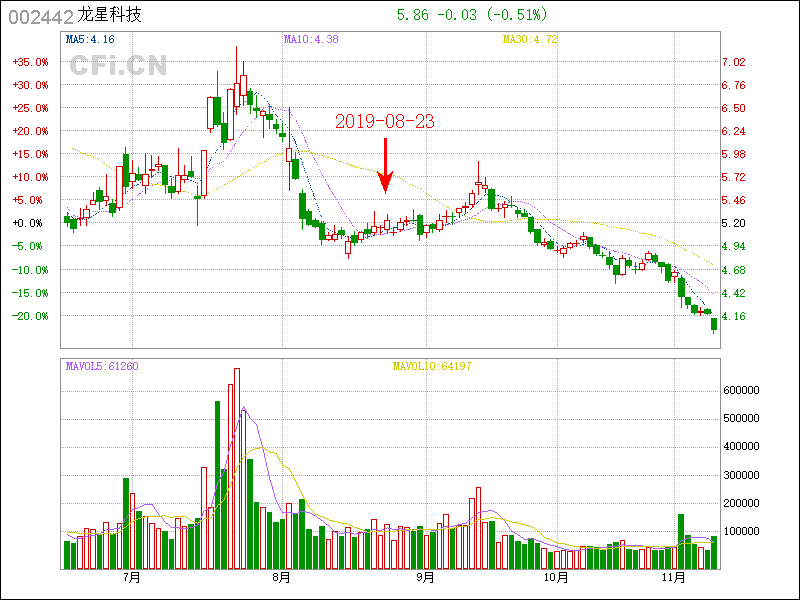Click the 10月 label on time axis
Screen dimensions: 800x600
pyautogui.click(x=555, y=578)
